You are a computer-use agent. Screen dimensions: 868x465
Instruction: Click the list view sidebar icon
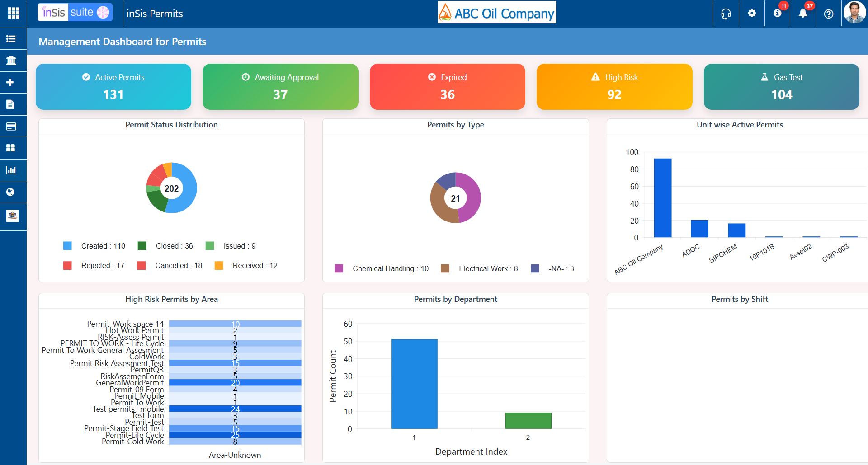(11, 39)
